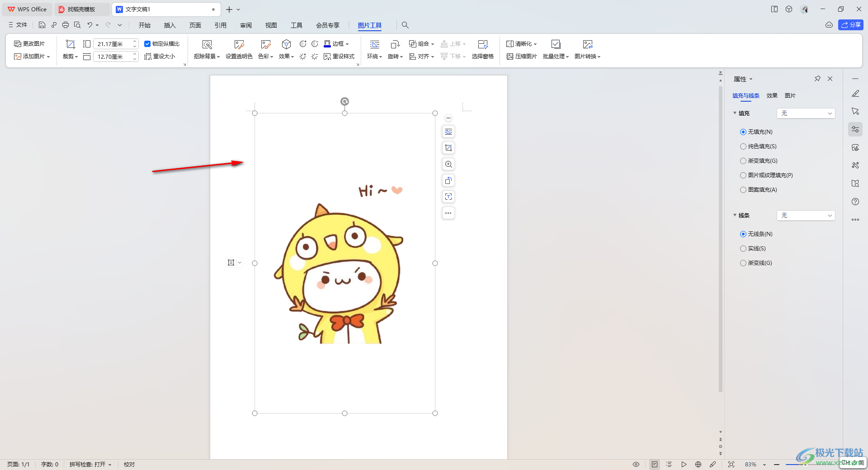Click the save icon in quick access

click(42, 25)
